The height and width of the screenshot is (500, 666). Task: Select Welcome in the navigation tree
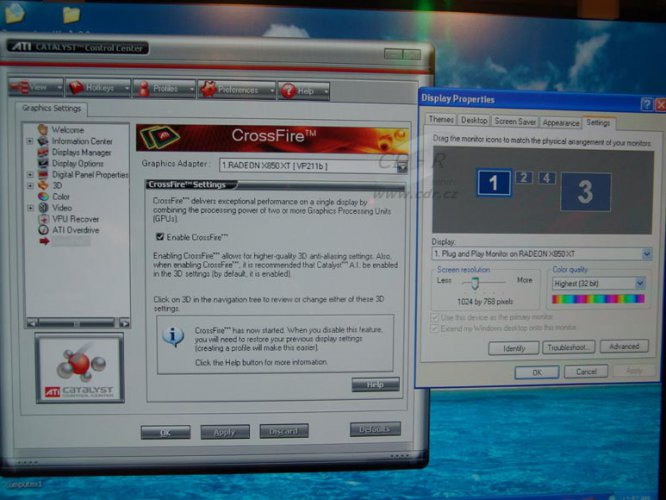tap(68, 130)
